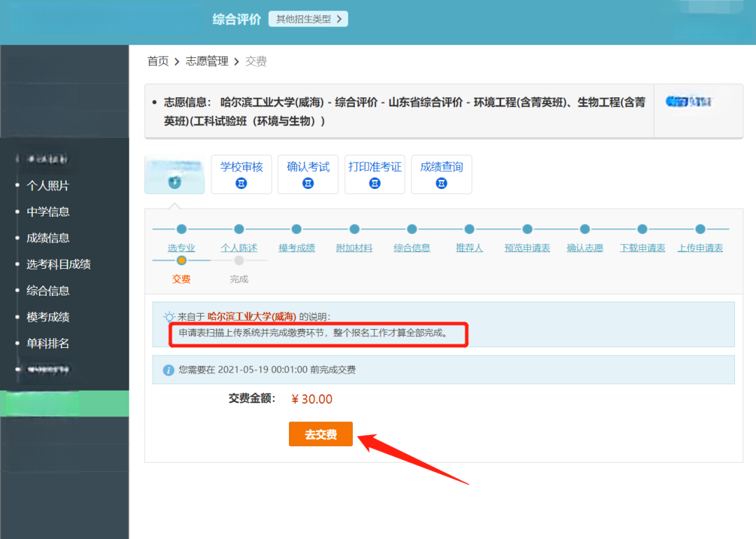The height and width of the screenshot is (539, 756).
Task: Go to 首页 in breadcrumb
Action: 157,61
